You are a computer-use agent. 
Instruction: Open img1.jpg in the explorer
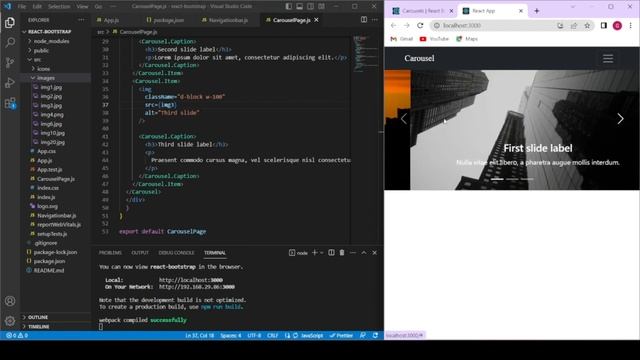click(x=51, y=87)
